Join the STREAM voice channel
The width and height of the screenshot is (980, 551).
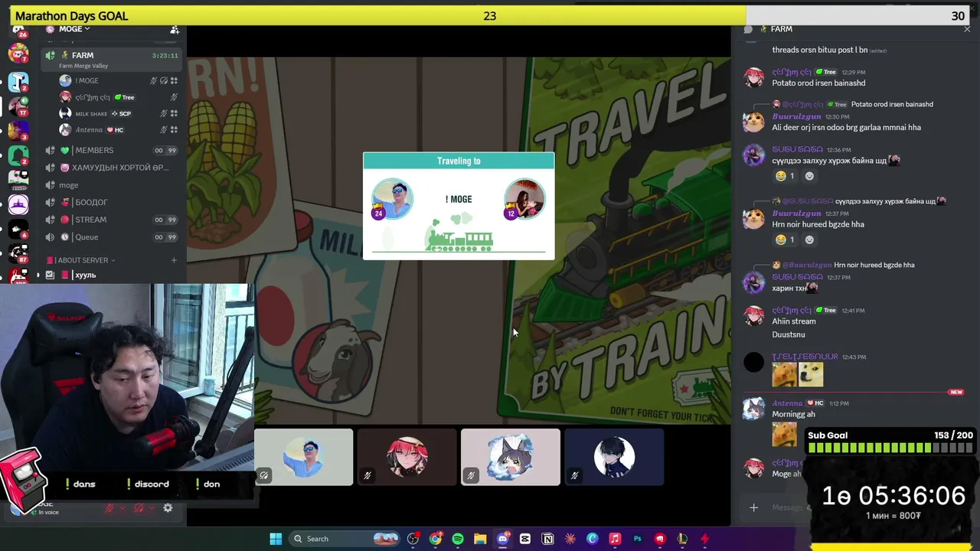113,220
